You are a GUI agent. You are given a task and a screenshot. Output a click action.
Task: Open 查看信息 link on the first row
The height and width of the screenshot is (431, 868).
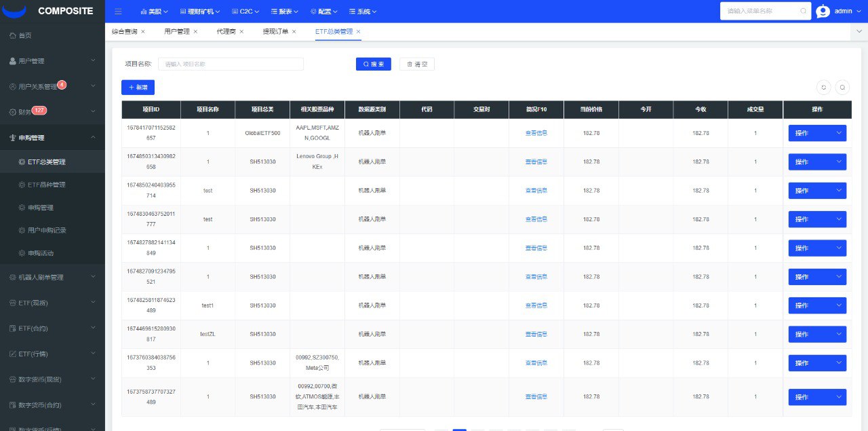click(536, 133)
